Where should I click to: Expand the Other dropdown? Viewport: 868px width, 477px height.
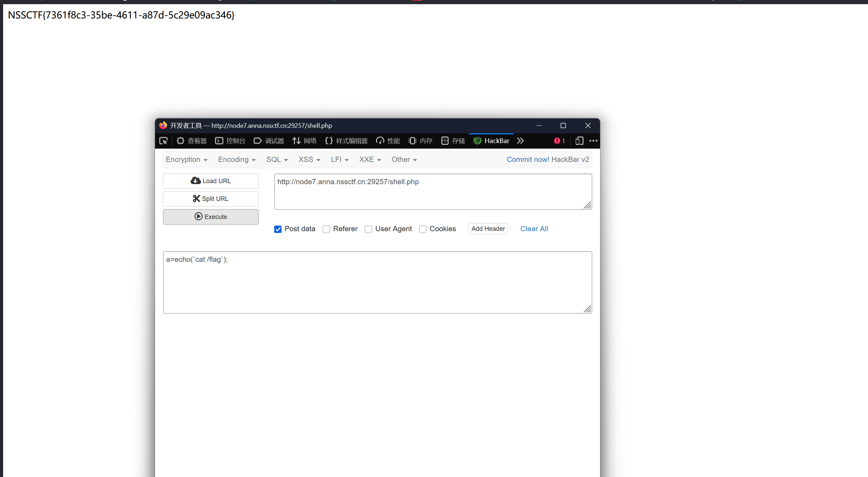pos(404,160)
